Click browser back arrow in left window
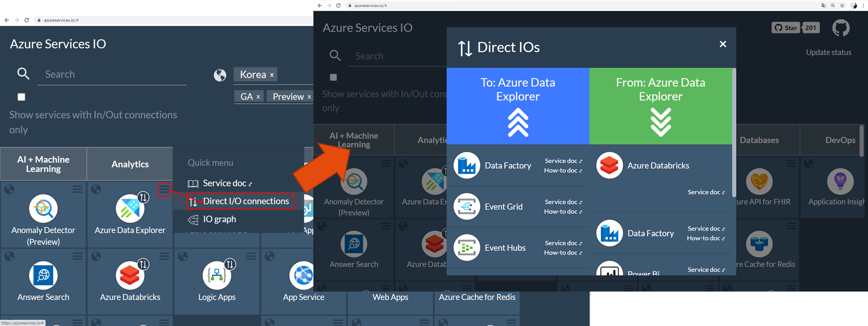 tap(7, 20)
